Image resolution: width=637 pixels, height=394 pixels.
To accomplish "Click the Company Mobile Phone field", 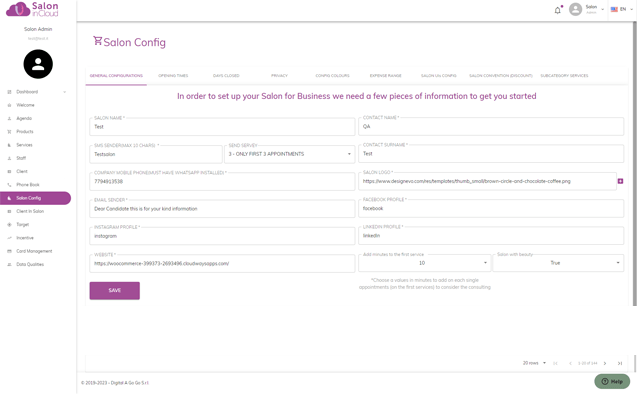I will [222, 182].
